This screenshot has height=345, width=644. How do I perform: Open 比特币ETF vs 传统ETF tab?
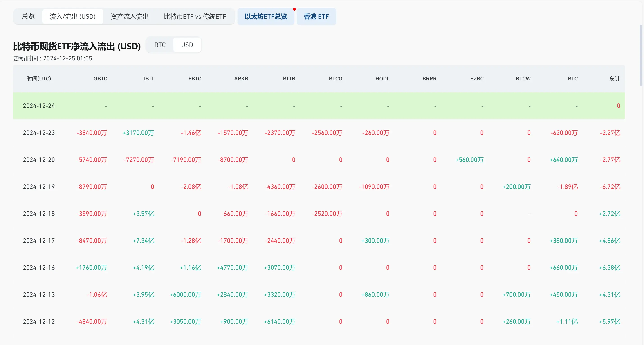[195, 16]
